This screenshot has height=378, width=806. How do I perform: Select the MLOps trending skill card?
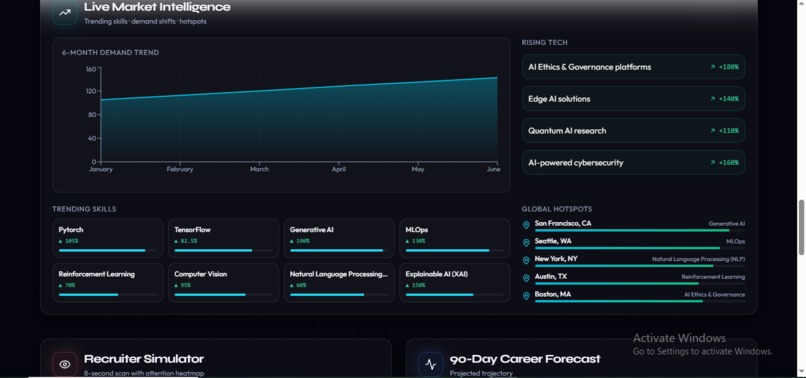(x=455, y=238)
